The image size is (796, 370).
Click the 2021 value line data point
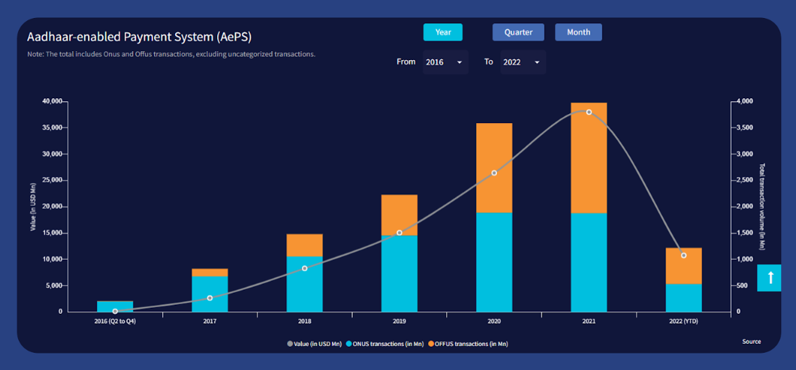(x=589, y=112)
